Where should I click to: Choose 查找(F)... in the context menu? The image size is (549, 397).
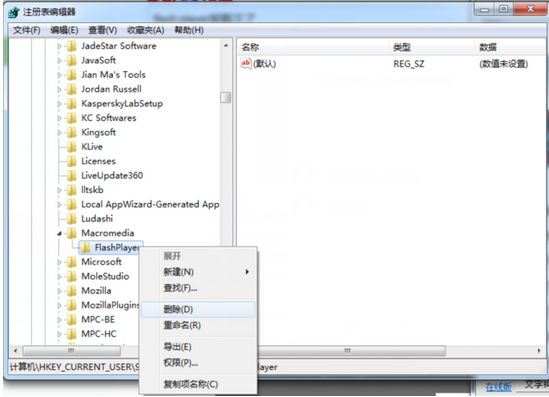click(199, 288)
